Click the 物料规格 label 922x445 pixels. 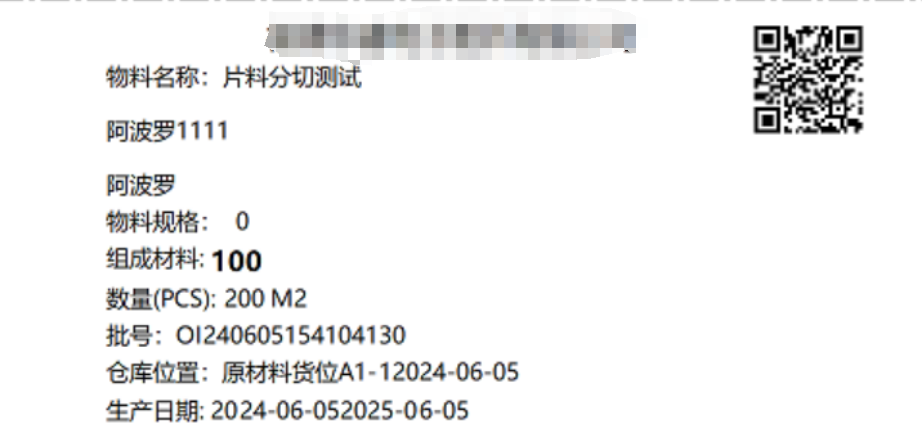[x=153, y=222]
